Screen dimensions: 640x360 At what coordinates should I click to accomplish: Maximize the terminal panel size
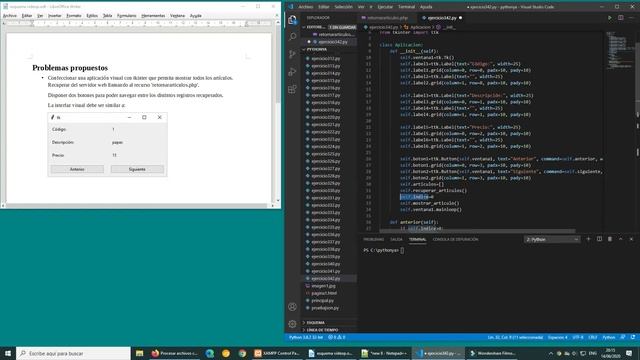pyautogui.click(x=620, y=239)
